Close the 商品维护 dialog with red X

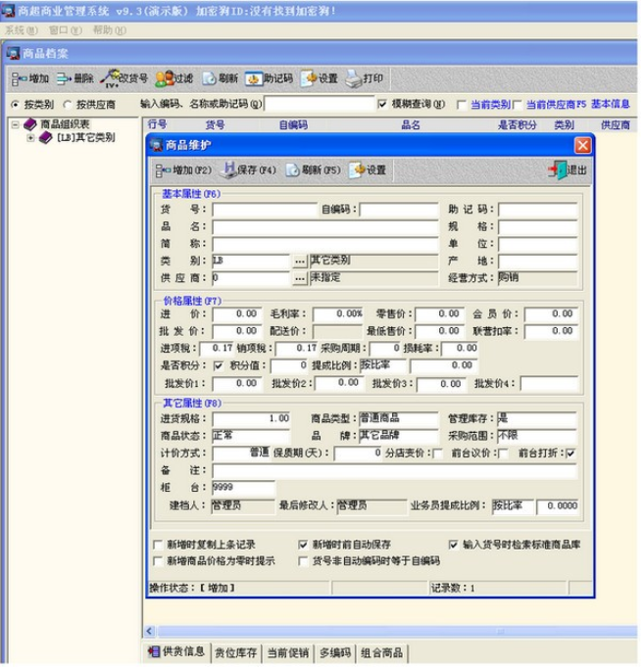[x=582, y=146]
